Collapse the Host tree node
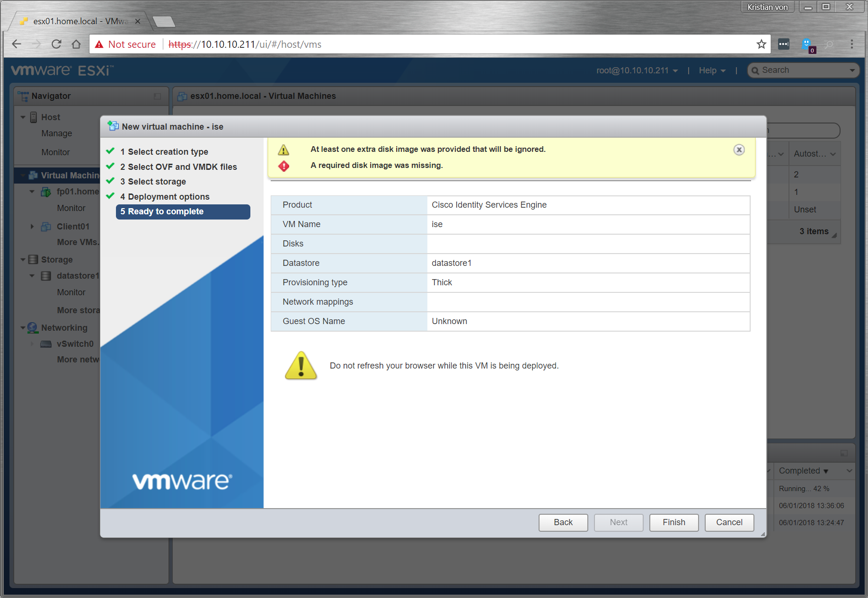868x598 pixels. click(x=23, y=117)
